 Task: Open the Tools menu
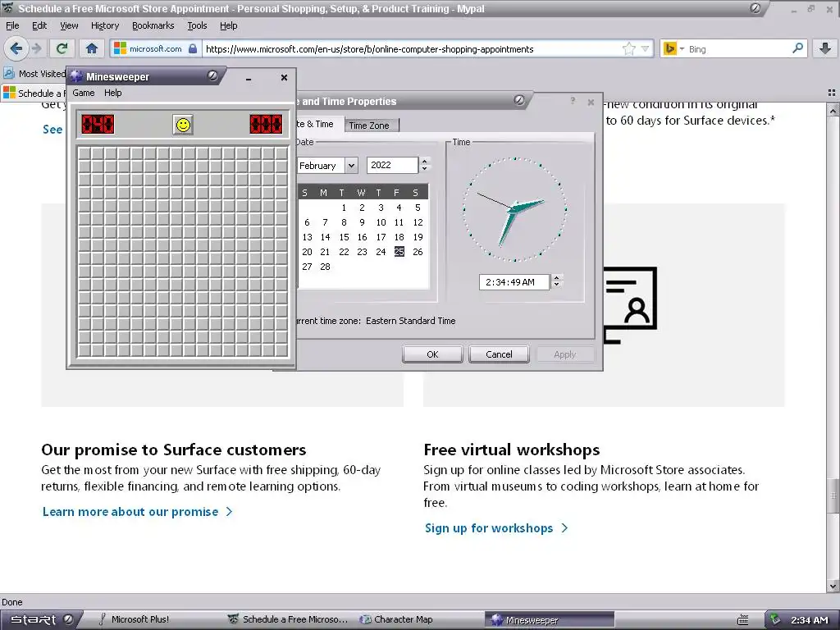tap(197, 25)
